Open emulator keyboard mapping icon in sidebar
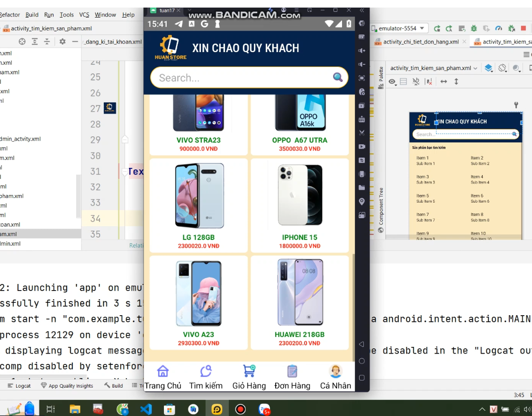The image size is (532, 416). point(362,36)
